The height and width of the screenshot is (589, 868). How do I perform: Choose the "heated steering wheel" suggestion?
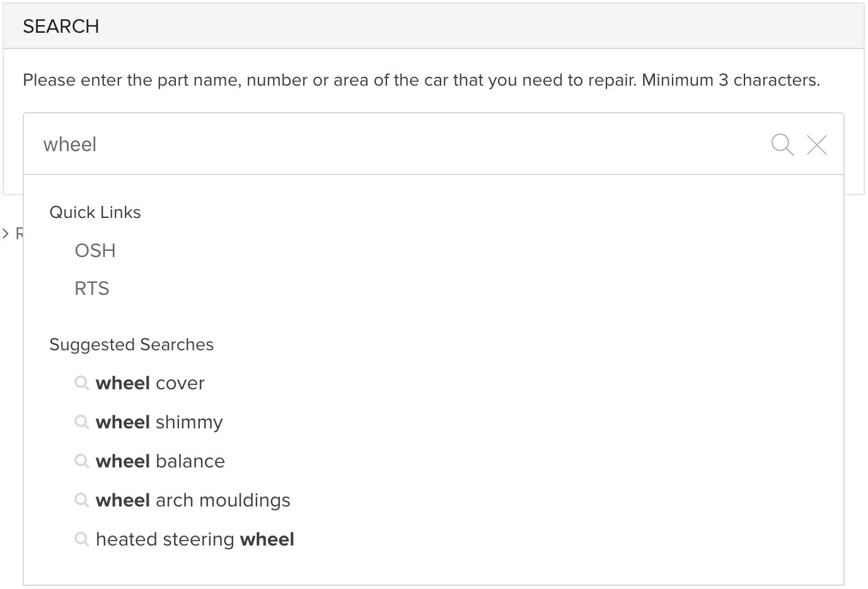click(x=195, y=539)
